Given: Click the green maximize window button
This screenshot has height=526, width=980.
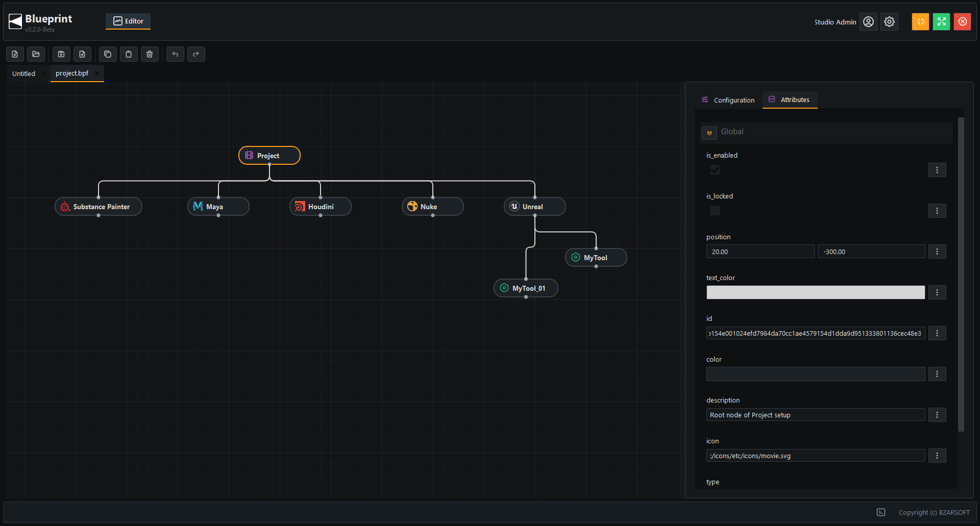Looking at the screenshot, I should tap(942, 21).
